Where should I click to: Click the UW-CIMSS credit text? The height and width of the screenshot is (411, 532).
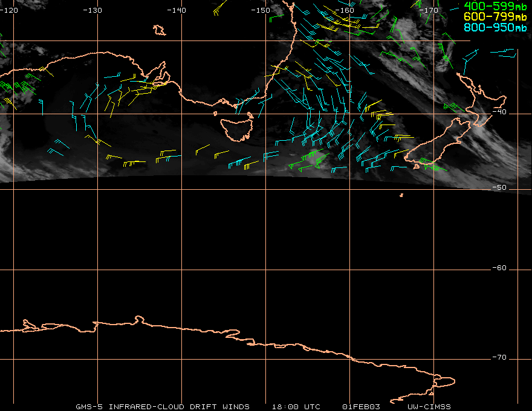pos(429,407)
